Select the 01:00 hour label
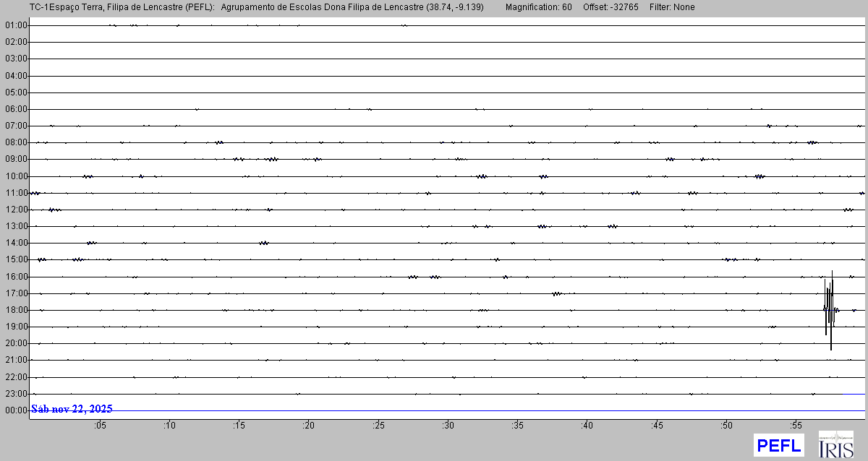 coord(16,25)
